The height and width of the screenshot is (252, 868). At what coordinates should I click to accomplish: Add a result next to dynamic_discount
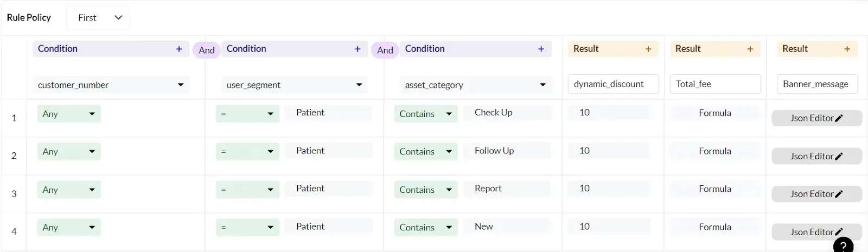(648, 49)
